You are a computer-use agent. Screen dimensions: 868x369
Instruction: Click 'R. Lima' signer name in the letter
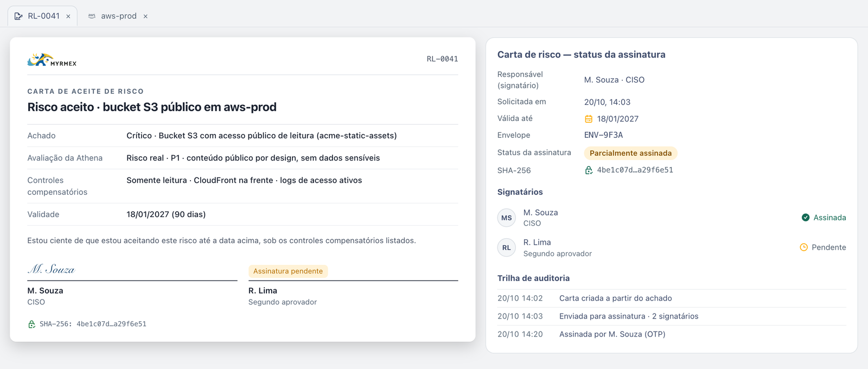click(x=263, y=291)
